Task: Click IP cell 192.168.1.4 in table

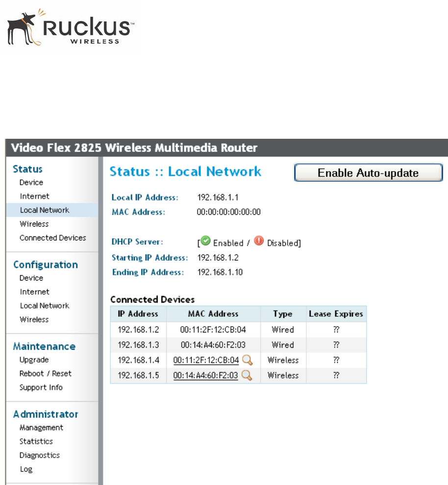Action: (138, 360)
